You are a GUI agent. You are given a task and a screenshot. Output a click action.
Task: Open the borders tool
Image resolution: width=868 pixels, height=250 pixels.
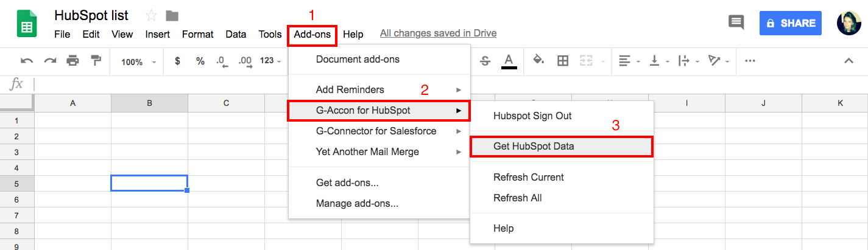point(563,61)
